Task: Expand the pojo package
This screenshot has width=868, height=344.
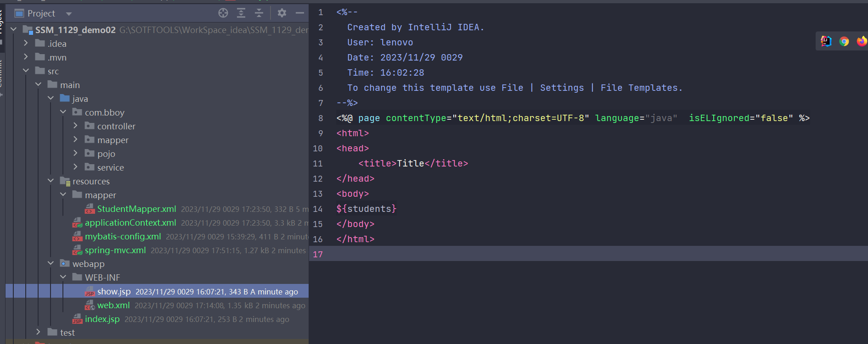Action: (76, 153)
